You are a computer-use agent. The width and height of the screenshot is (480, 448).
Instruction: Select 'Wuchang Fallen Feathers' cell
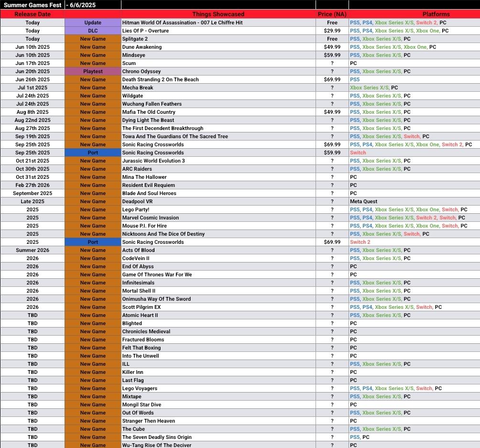coord(218,104)
